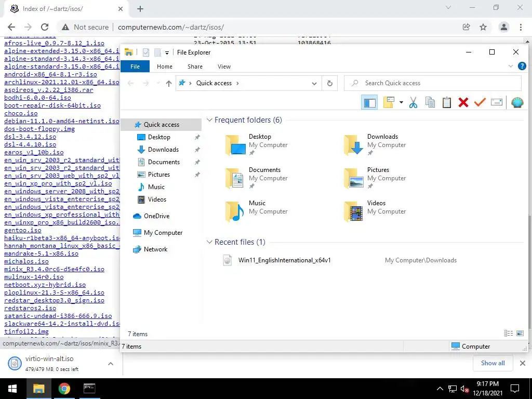Click the blue Help question icon
532x399 pixels.
[522, 66]
